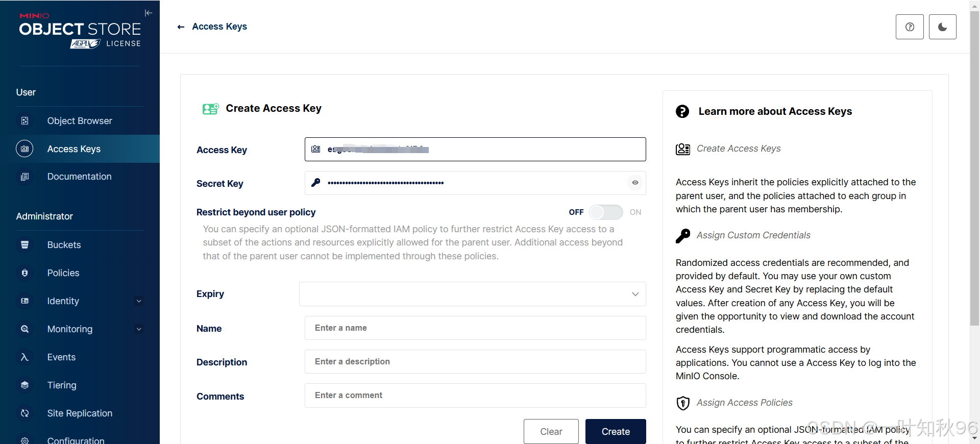Focus the Enter a description field
The image size is (980, 444).
coord(475,361)
